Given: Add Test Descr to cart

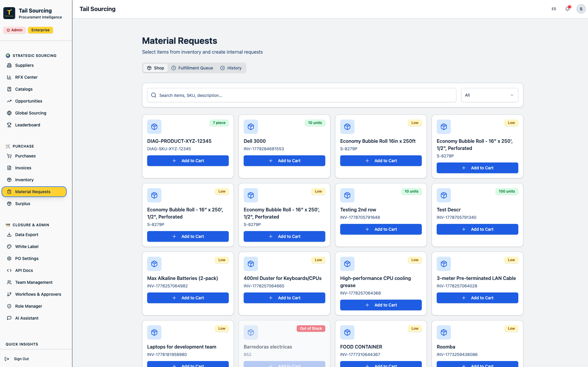Looking at the screenshot, I should point(477,229).
